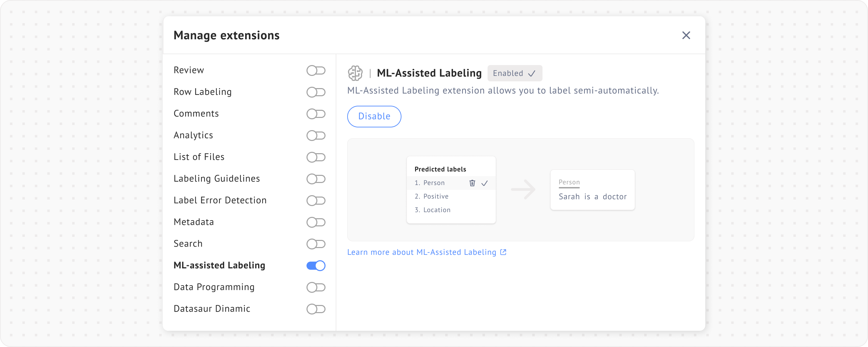
Task: Close the Manage extensions dialog
Action: (x=686, y=35)
